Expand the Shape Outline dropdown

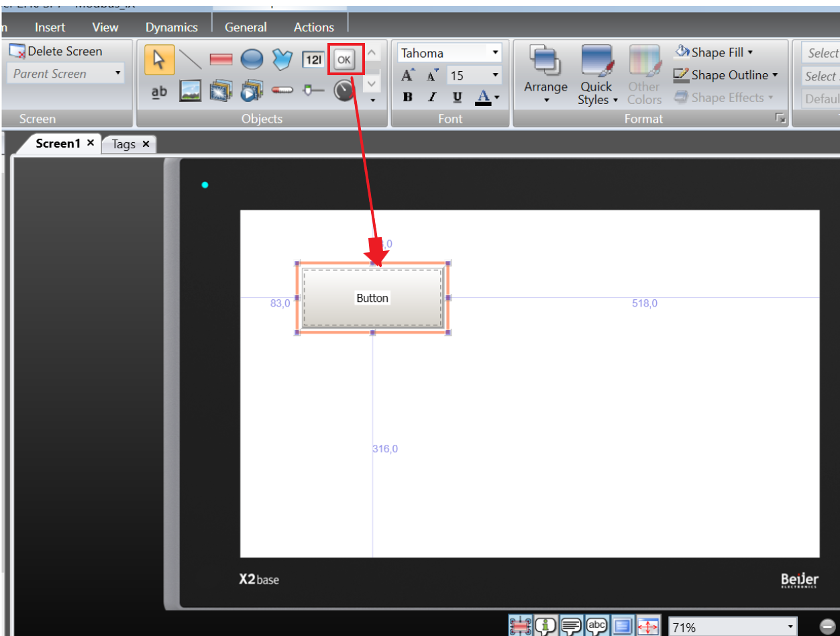click(x=775, y=75)
